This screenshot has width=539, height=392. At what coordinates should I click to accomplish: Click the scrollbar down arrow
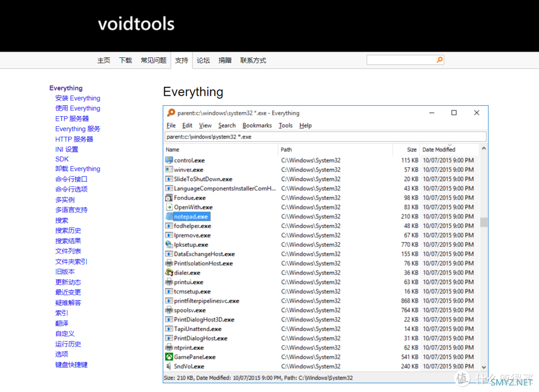click(484, 367)
